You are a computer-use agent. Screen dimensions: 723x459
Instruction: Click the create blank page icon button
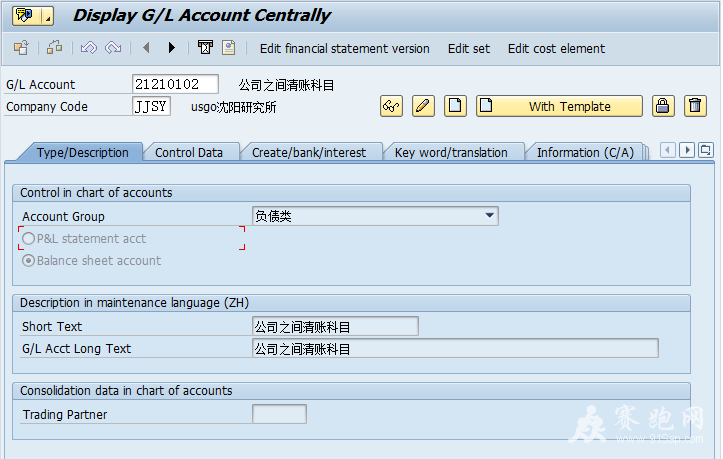[x=455, y=106]
